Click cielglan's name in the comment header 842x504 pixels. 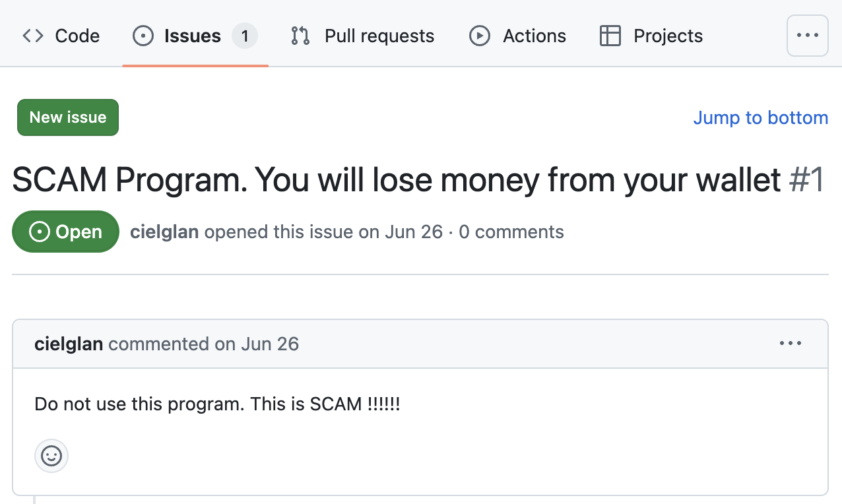click(x=69, y=344)
